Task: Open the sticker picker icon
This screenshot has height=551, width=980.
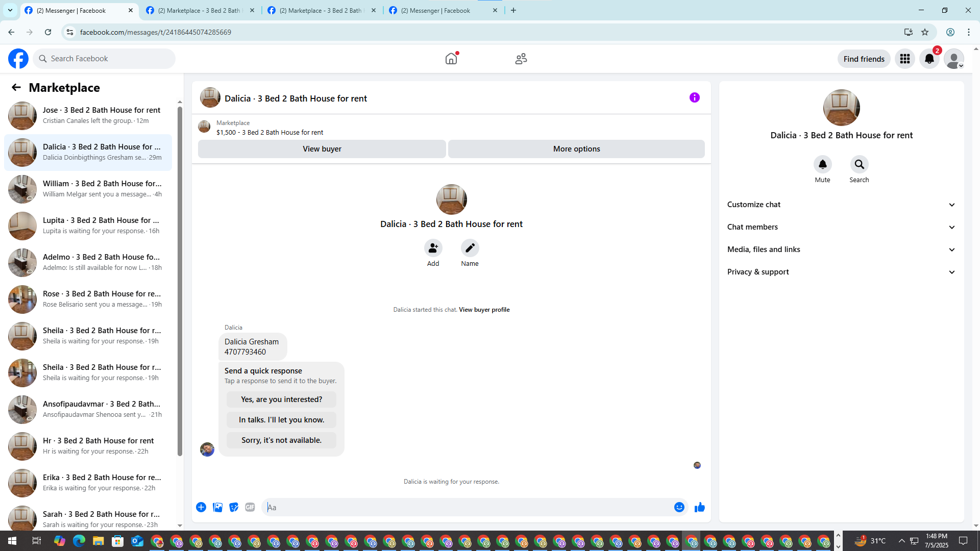Action: pos(234,507)
